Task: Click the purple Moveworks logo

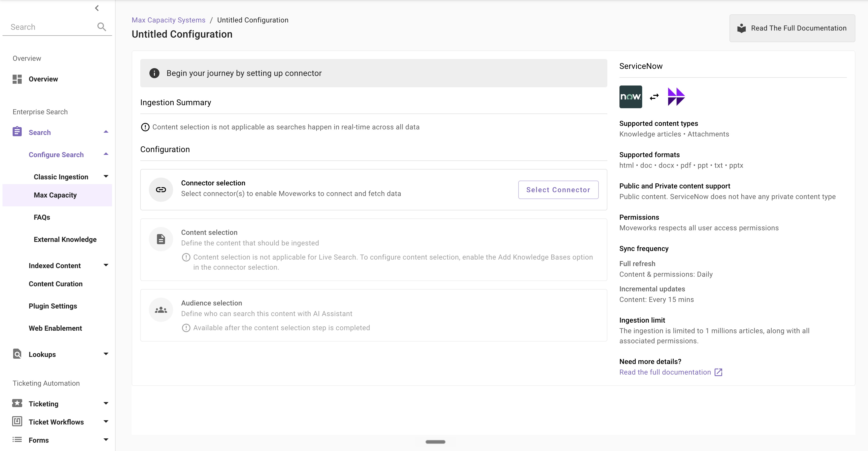Action: (x=676, y=97)
